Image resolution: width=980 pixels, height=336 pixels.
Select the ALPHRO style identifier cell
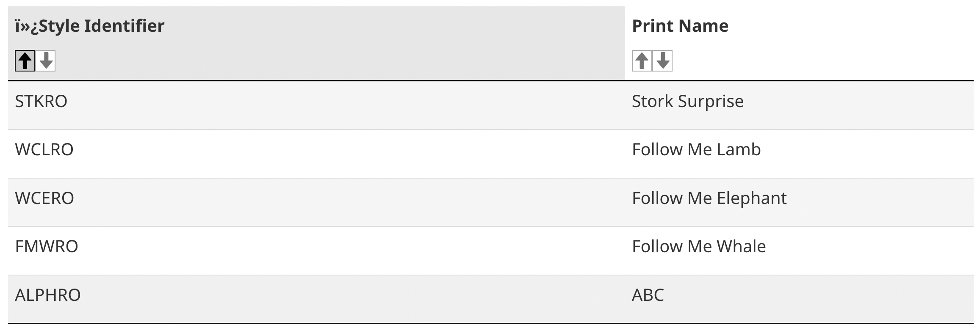pyautogui.click(x=48, y=295)
